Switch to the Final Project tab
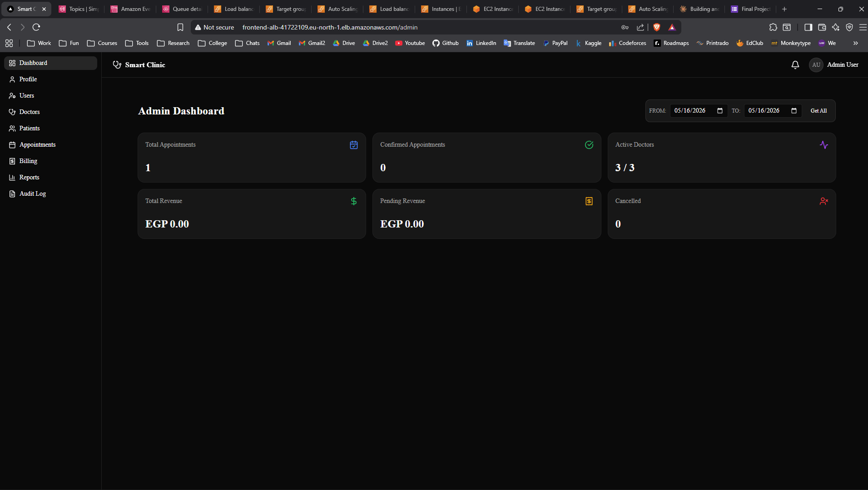This screenshot has width=868, height=490. point(751,9)
